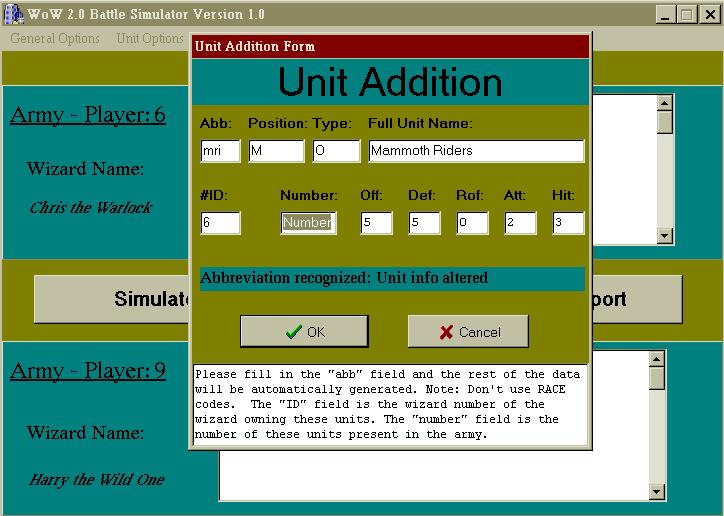
Task: Click the Off stat field
Action: point(377,223)
